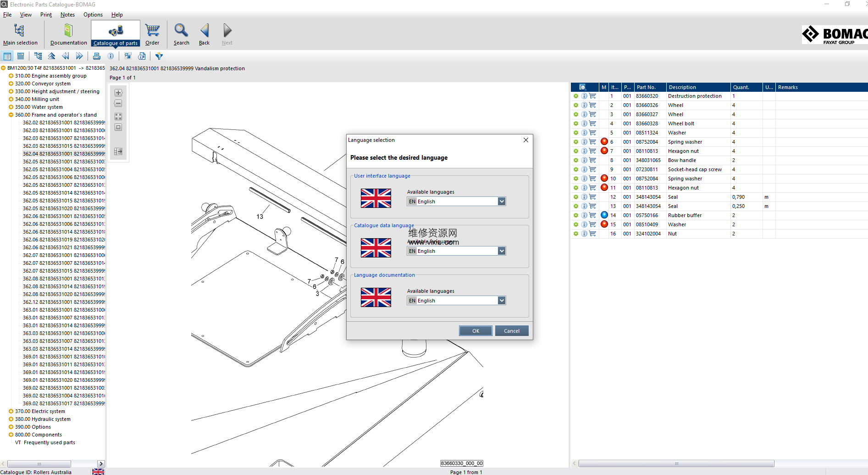
Task: Open the Documentation book icon
Action: pyautogui.click(x=68, y=31)
